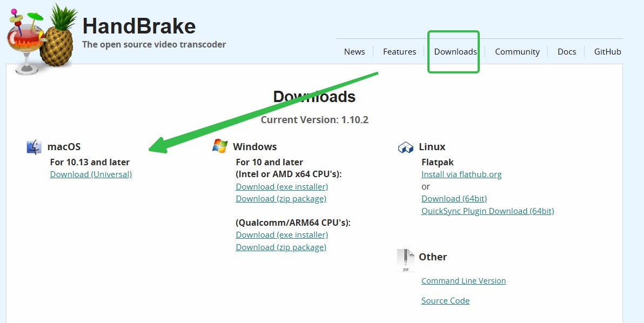Click Download (Universal) for macOS

[x=91, y=174]
